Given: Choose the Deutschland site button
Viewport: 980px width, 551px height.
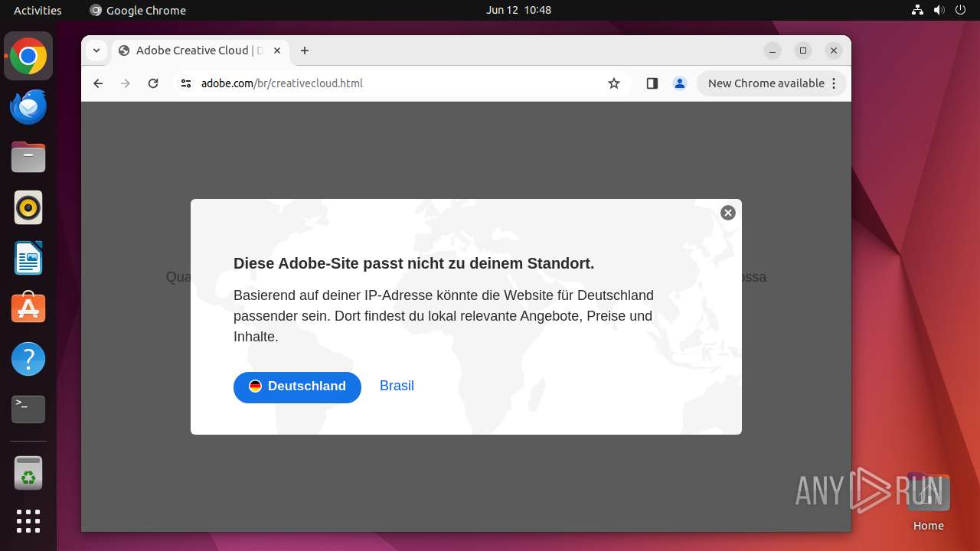Looking at the screenshot, I should [x=297, y=387].
